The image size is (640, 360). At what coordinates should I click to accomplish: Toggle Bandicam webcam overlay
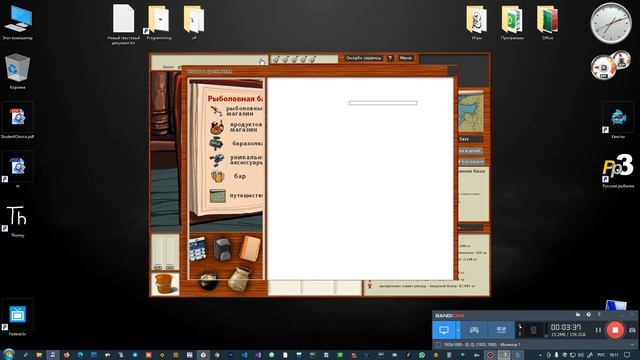coord(533,330)
